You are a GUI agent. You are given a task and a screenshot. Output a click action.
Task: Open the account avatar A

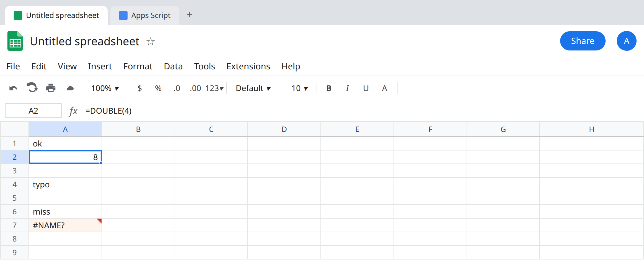pyautogui.click(x=626, y=41)
